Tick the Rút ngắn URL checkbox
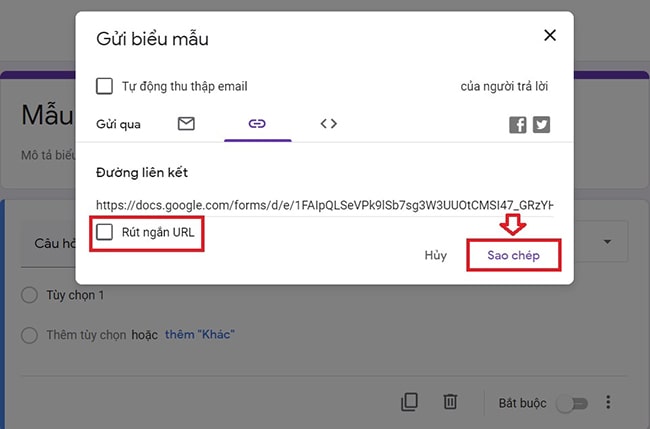Viewport: 650px width, 429px height. coord(105,232)
